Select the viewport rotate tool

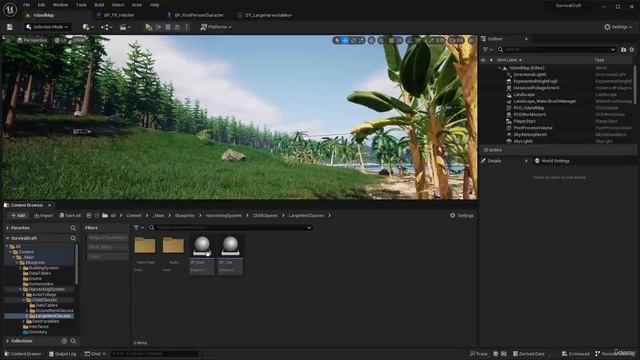point(353,40)
